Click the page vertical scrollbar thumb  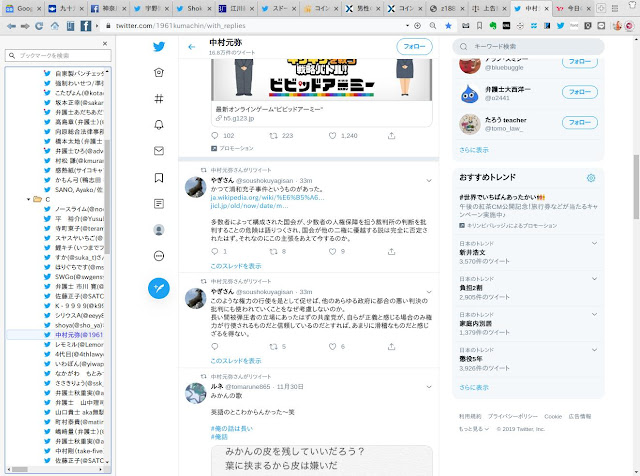636,187
